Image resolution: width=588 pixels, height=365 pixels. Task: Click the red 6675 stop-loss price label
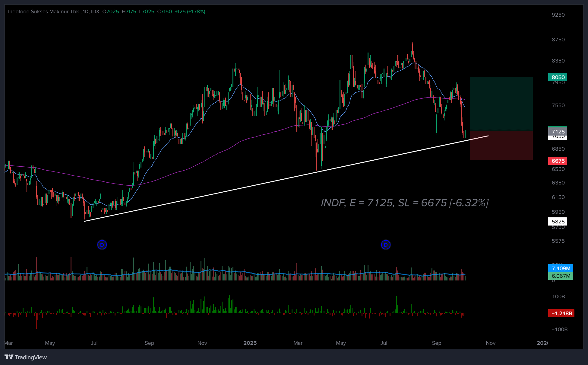pos(558,161)
